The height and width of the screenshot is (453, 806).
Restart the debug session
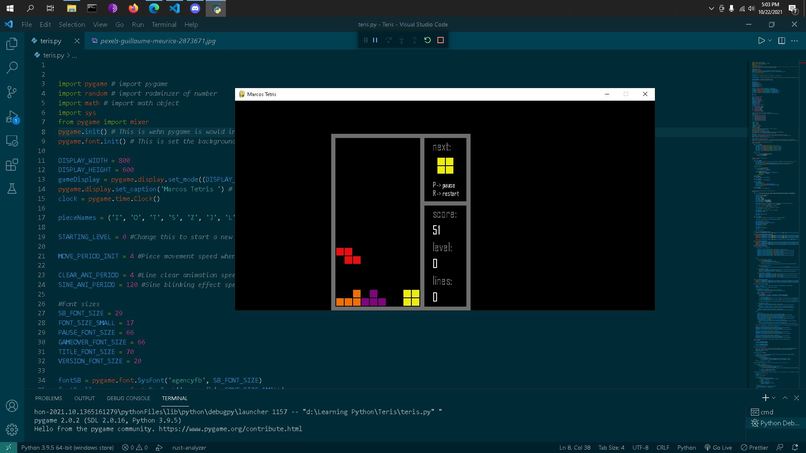point(427,40)
